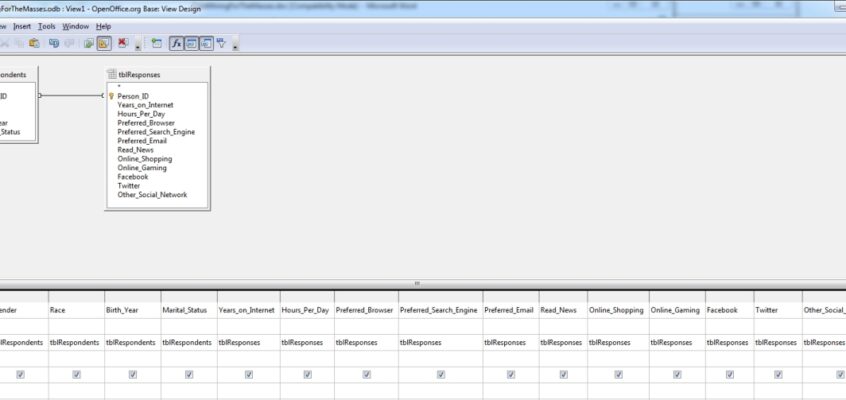Viewport: 846px width, 400px height.
Task: Uncheck Visible checkbox for Preferred_Browser column
Action: pos(366,374)
